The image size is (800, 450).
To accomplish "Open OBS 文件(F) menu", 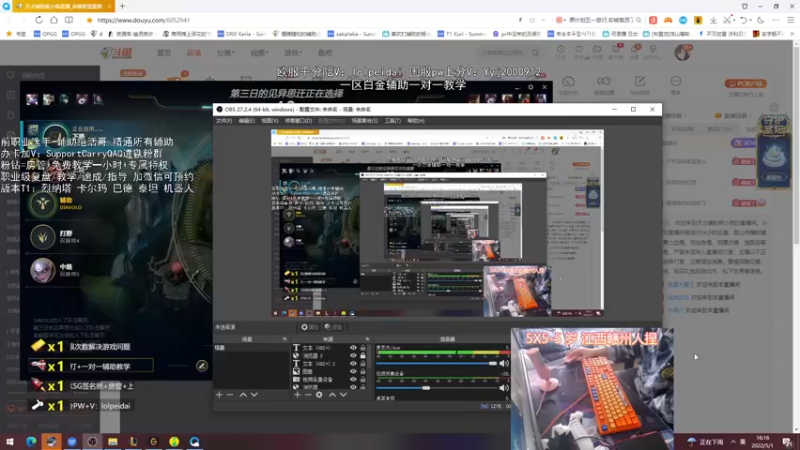I will pyautogui.click(x=223, y=121).
